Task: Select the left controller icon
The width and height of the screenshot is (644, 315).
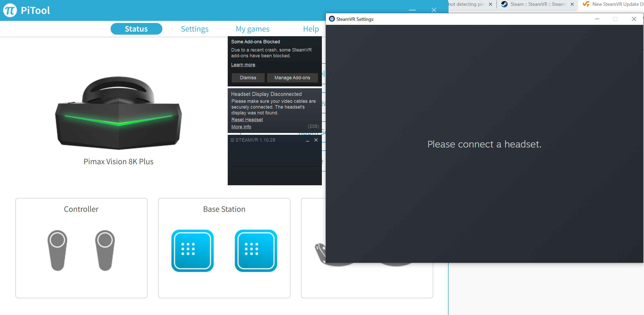Action: click(x=57, y=251)
